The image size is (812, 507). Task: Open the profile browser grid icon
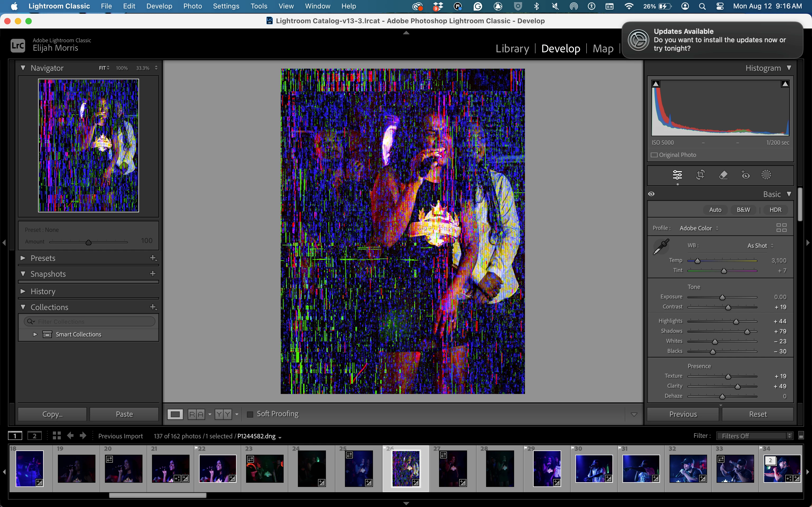pyautogui.click(x=781, y=228)
